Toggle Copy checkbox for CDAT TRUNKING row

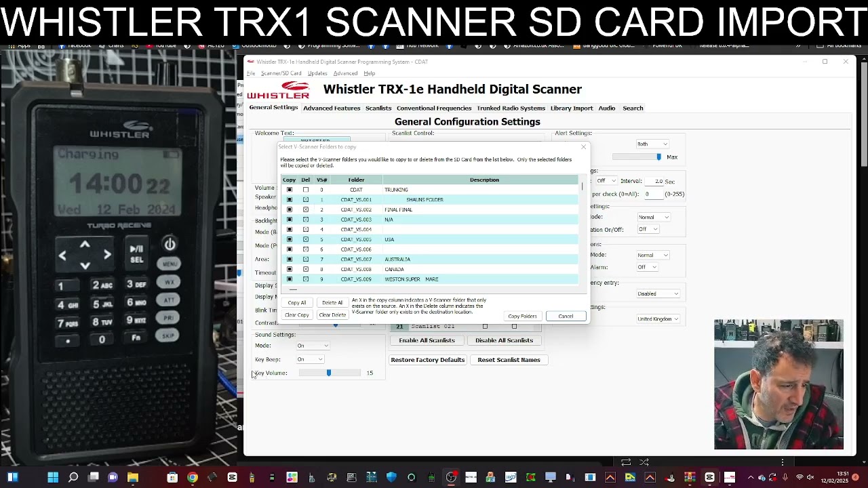(290, 190)
